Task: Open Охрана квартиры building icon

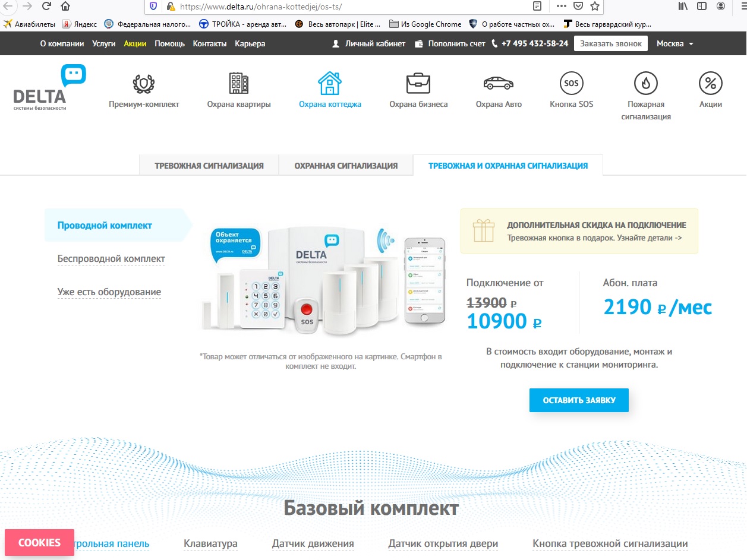Action: pyautogui.click(x=239, y=83)
